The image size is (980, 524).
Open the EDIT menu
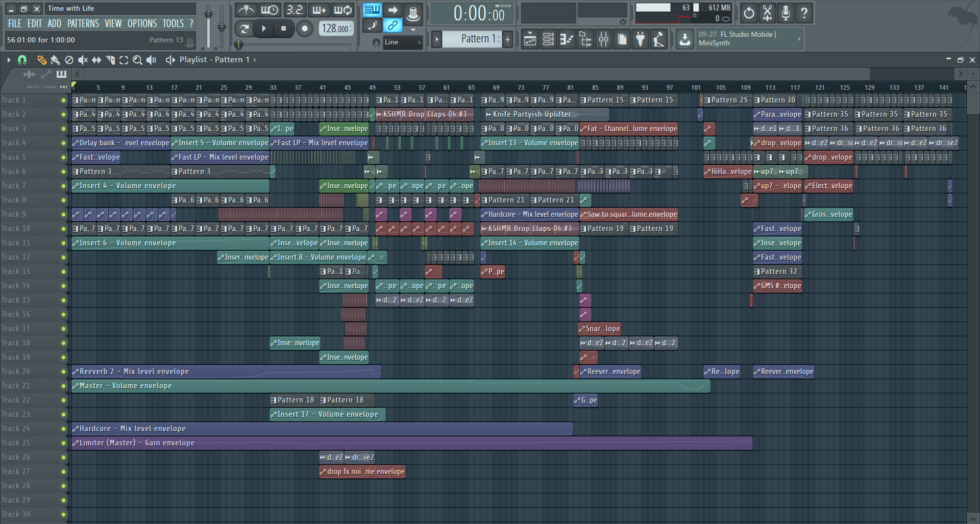pos(35,23)
